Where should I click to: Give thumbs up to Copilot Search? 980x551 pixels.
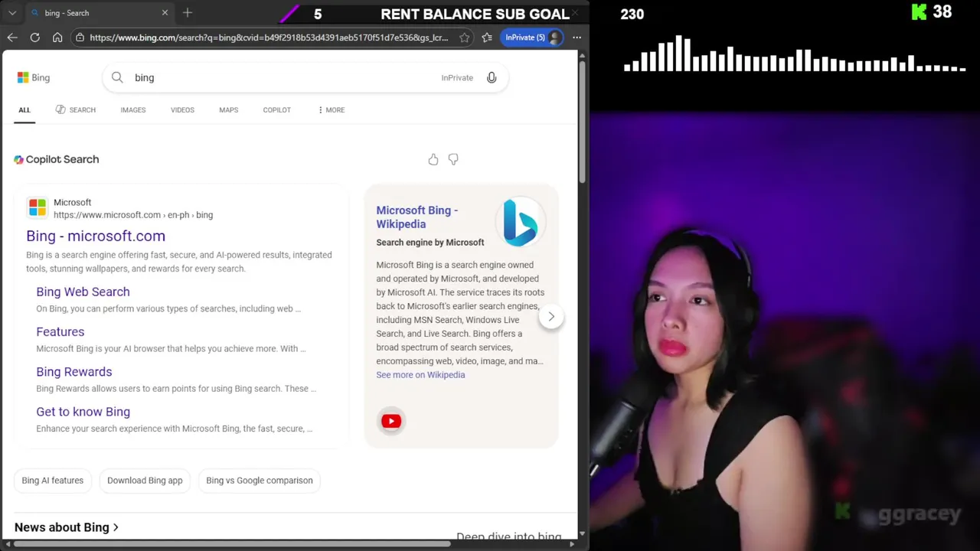coord(433,159)
